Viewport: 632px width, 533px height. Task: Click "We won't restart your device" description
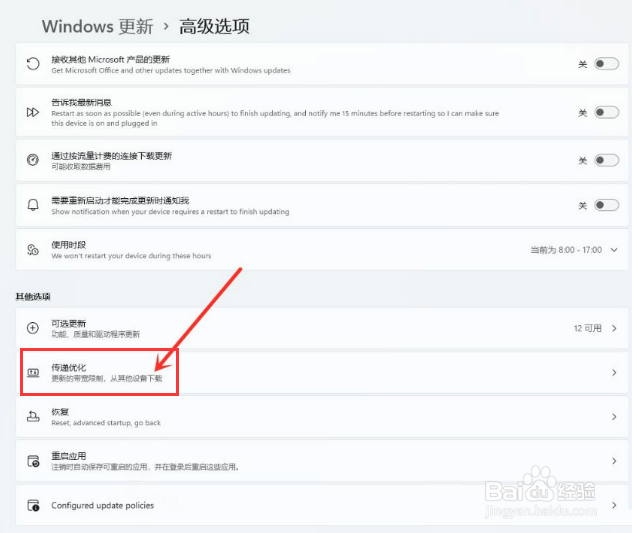pyautogui.click(x=131, y=256)
